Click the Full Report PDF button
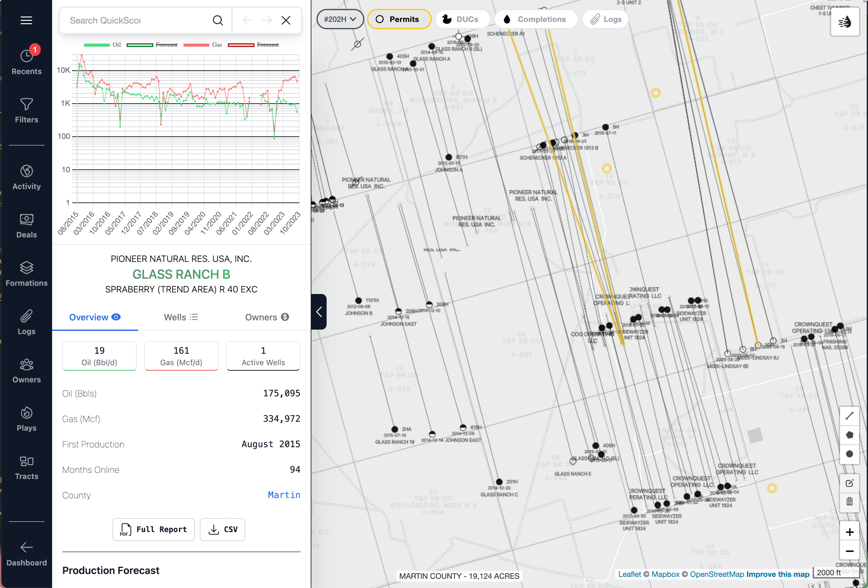Screen dimensions: 868x588 154,529
